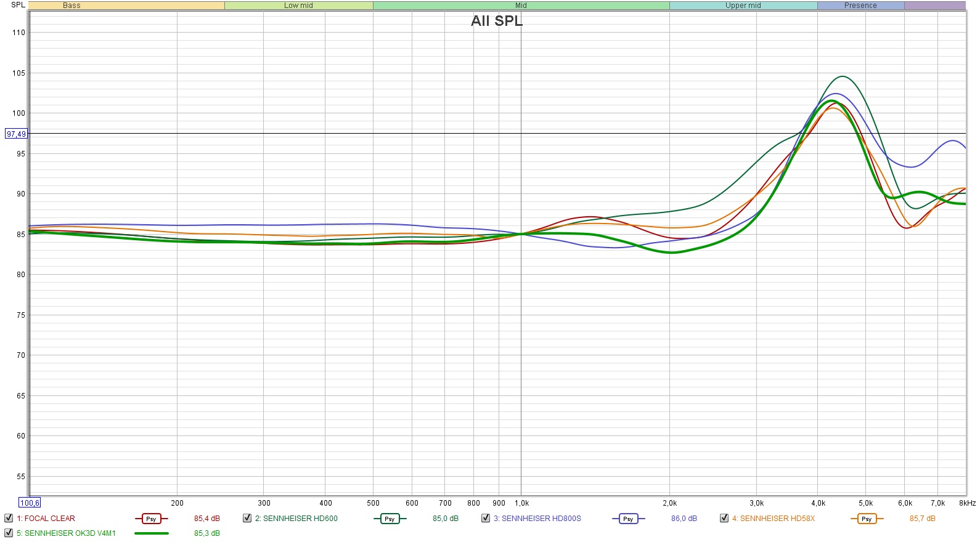Image resolution: width=980 pixels, height=542 pixels.
Task: Select the 2: SENNHEISER HD600 legend label
Action: point(296,519)
